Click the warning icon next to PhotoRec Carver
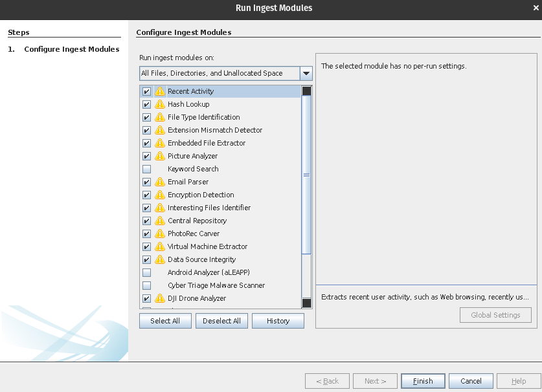The height and width of the screenshot is (392, 542). click(159, 234)
